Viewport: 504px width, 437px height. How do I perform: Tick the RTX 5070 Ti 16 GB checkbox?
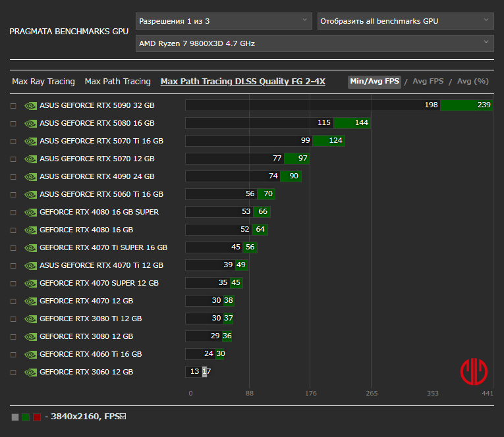pos(13,141)
